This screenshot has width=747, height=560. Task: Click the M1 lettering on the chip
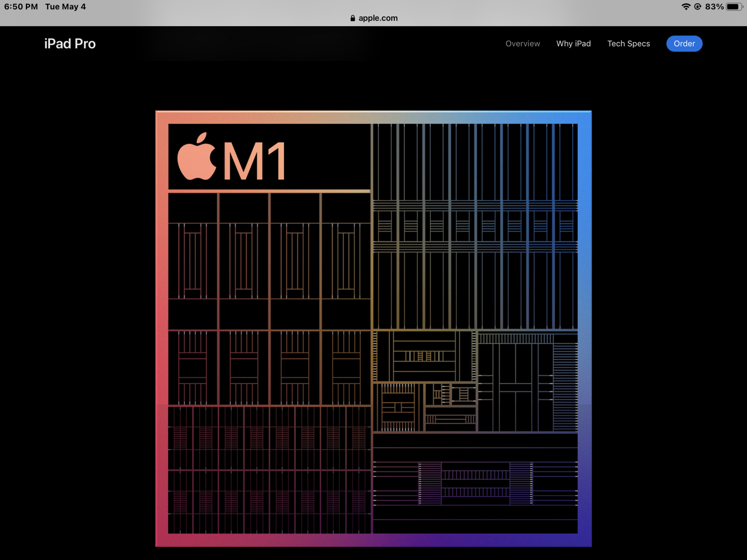pos(255,161)
